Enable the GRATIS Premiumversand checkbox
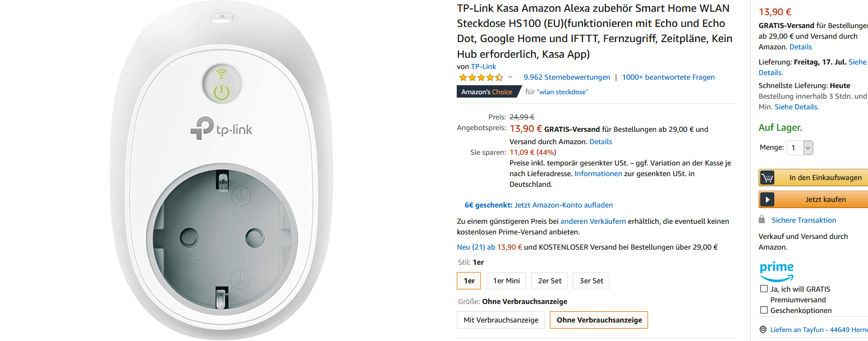The width and height of the screenshot is (868, 341). 764,289
